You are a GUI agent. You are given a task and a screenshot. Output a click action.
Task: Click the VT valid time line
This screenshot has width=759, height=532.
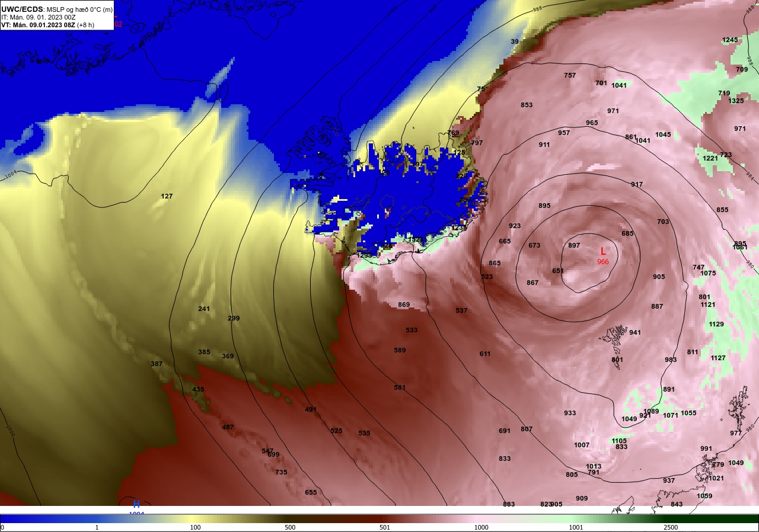click(47, 25)
